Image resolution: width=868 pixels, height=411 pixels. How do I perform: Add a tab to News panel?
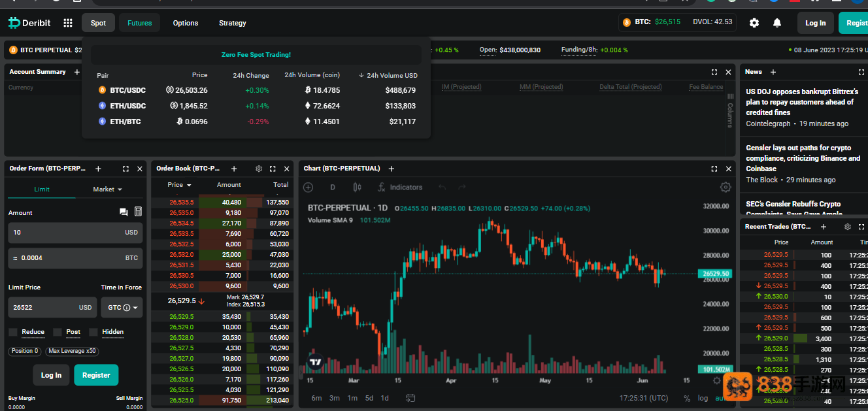[x=773, y=72]
